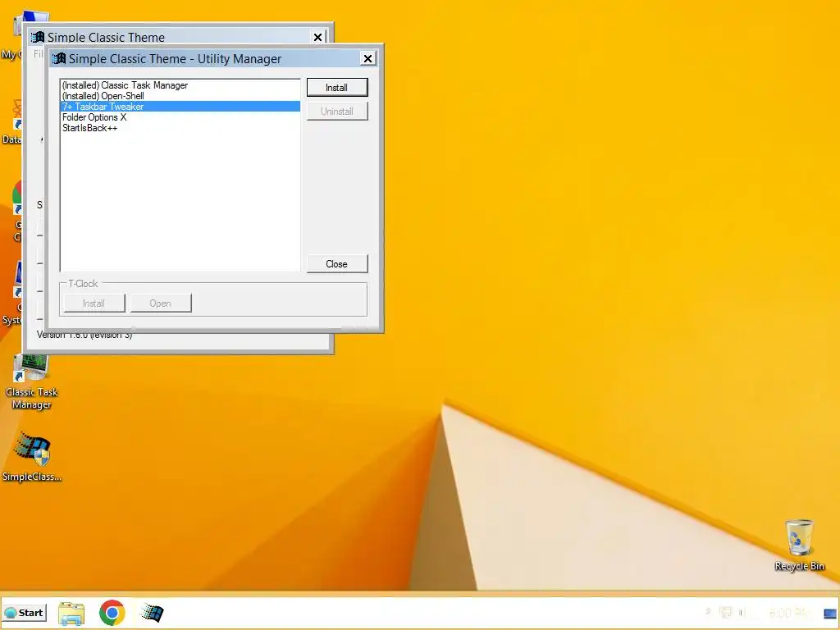Image resolution: width=840 pixels, height=630 pixels.
Task: Close the Simple Classic Theme main window
Action: pyautogui.click(x=317, y=37)
